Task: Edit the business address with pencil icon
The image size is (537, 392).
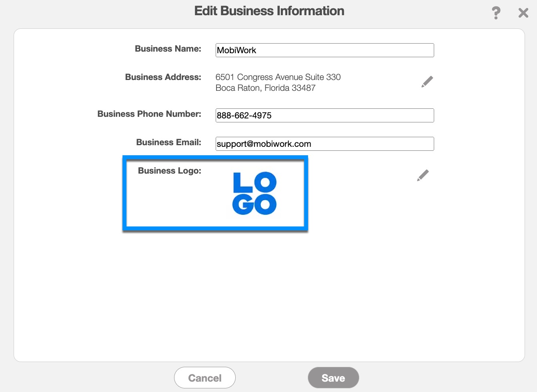Action: [427, 82]
